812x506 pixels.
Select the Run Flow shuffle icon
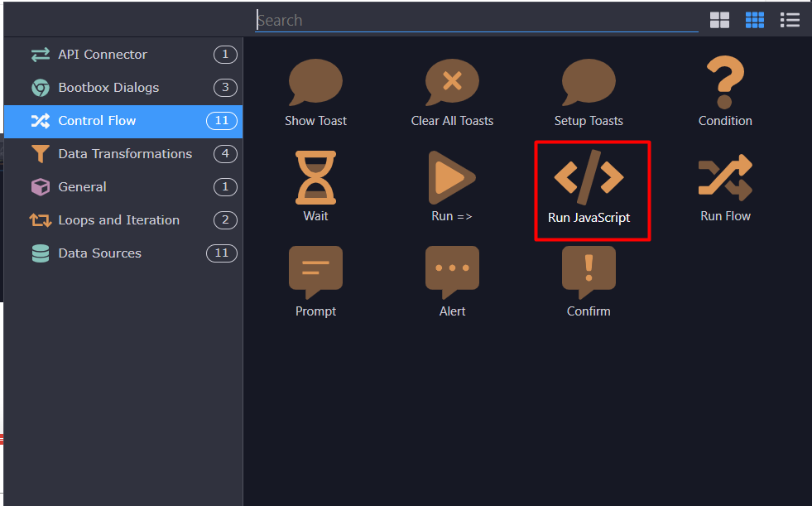tap(725, 178)
